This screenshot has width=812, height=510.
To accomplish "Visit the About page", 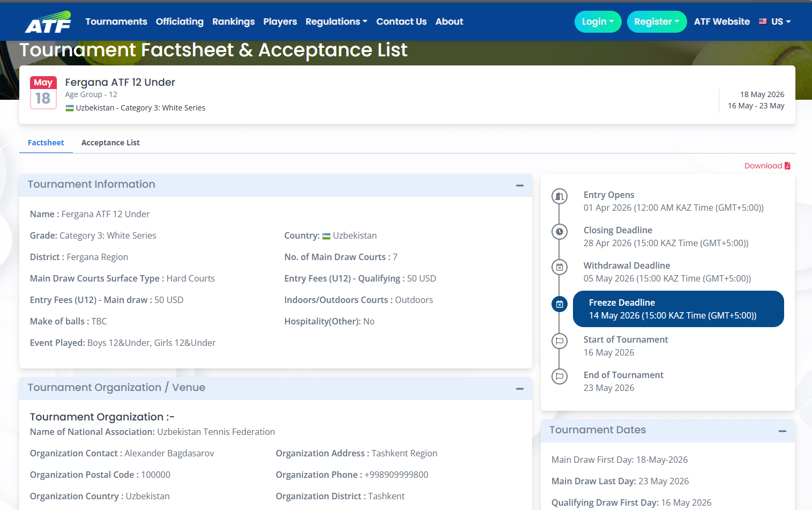I will [x=449, y=21].
